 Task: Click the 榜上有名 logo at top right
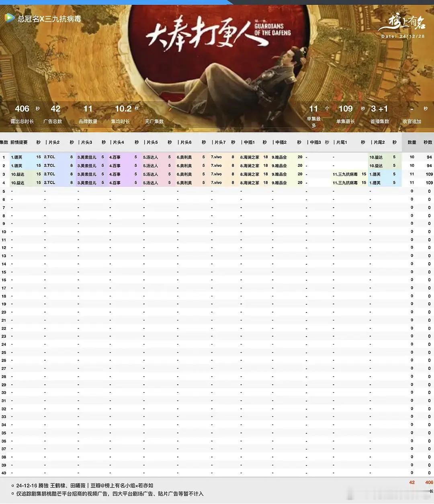[402, 23]
